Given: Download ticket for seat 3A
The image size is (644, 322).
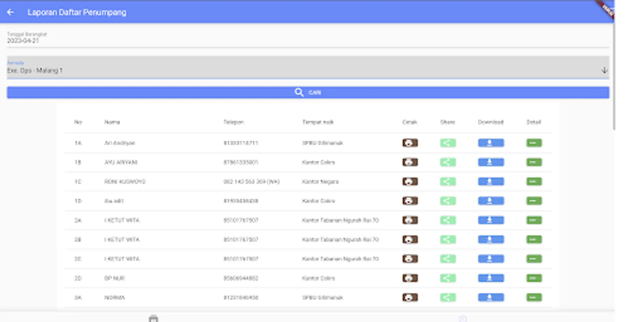Looking at the screenshot, I should click(491, 298).
